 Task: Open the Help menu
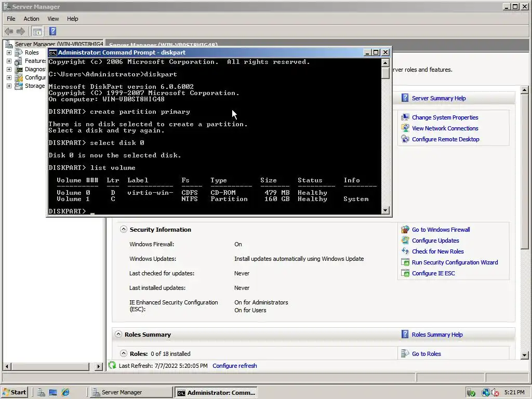click(72, 19)
